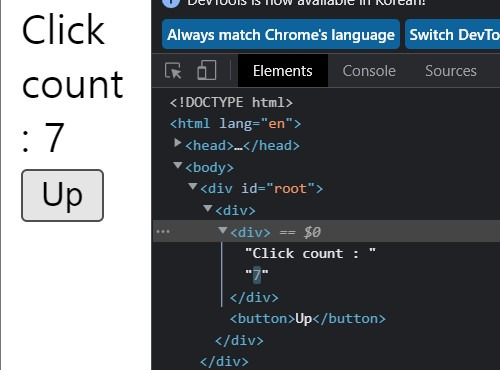The height and width of the screenshot is (370, 500).
Task: Collapse the selected div == $0 node
Action: click(x=223, y=230)
